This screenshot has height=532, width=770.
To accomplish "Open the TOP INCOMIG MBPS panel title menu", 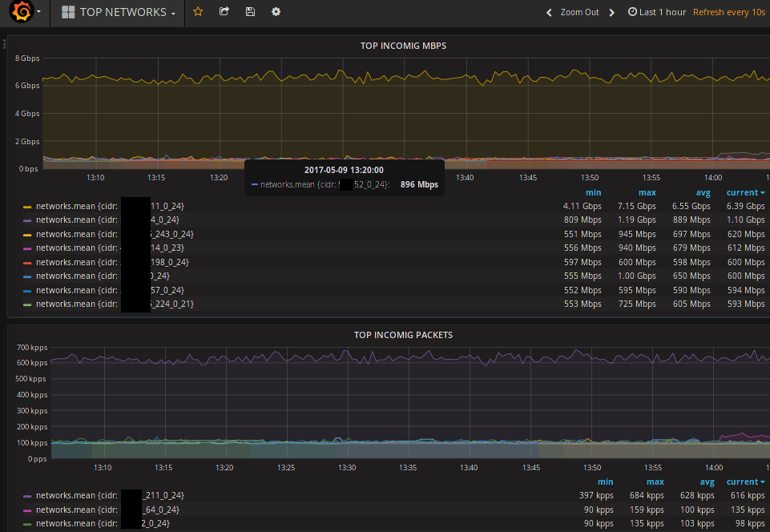I will pos(403,46).
